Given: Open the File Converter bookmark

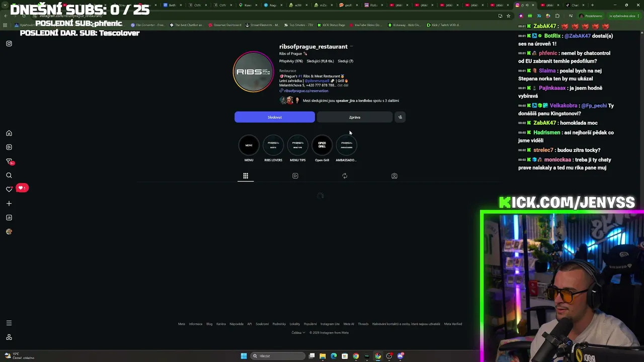Looking at the screenshot, I should click(x=148, y=25).
